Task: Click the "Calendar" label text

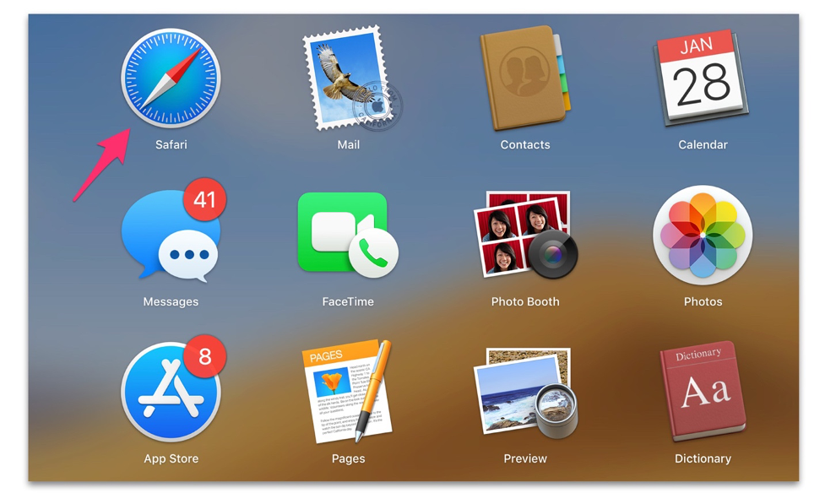Action: (x=703, y=144)
